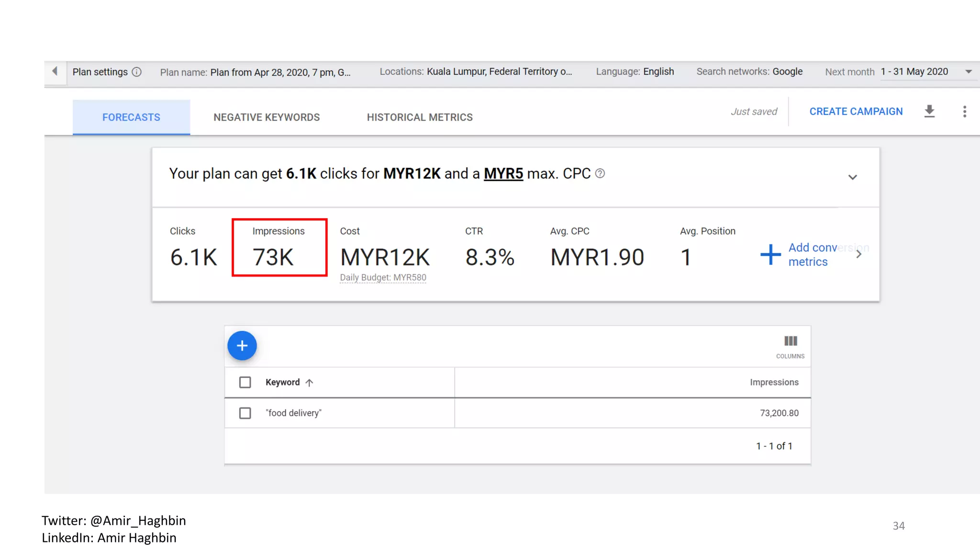Click the plus icon to add conversion metrics
Viewport: 980px width, 551px height.
(770, 254)
